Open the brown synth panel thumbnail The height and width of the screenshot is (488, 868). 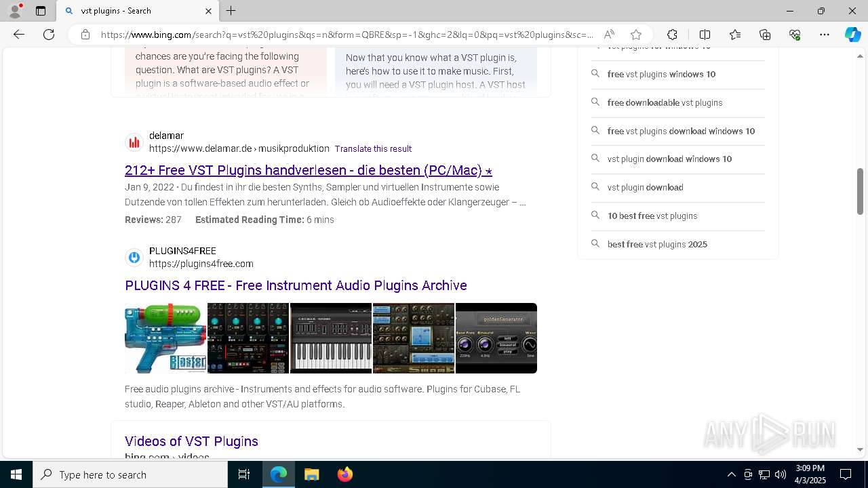414,338
